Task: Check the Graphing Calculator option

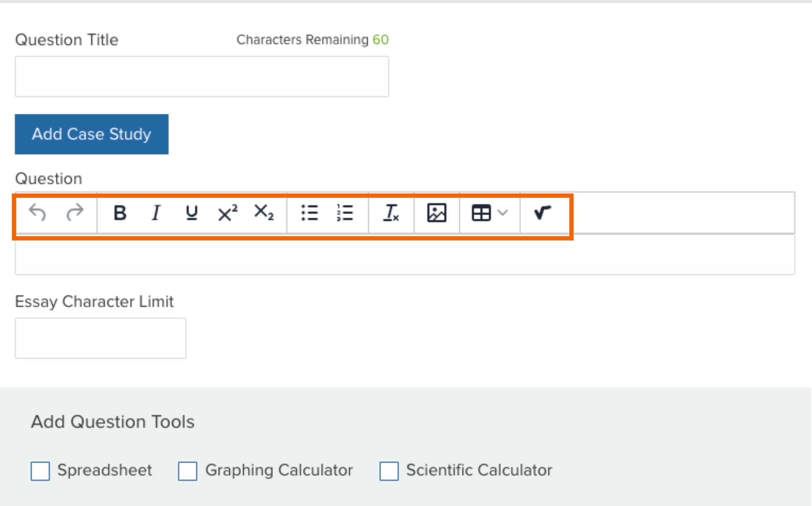Action: pyautogui.click(x=188, y=471)
